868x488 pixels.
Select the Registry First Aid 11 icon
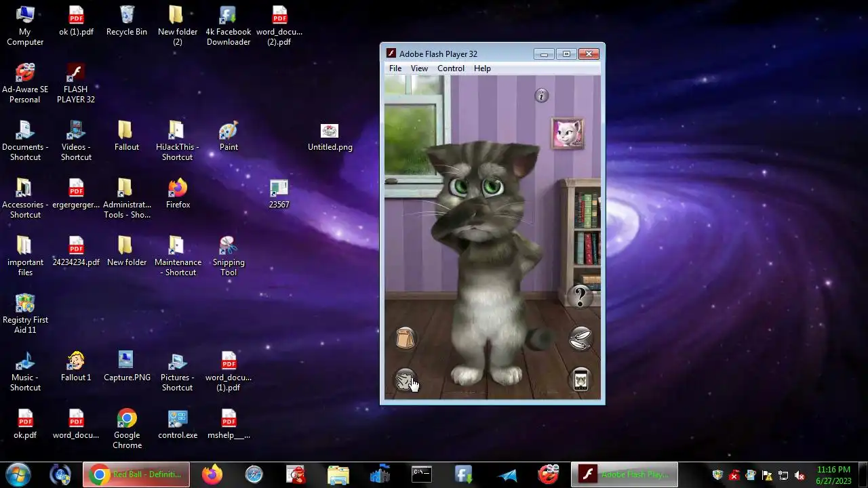pos(25,314)
